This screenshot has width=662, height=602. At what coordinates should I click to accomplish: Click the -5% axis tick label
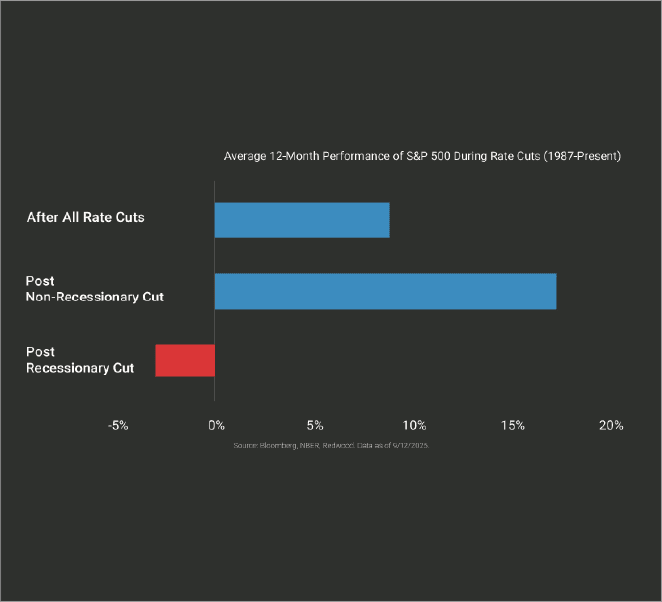[x=118, y=425]
